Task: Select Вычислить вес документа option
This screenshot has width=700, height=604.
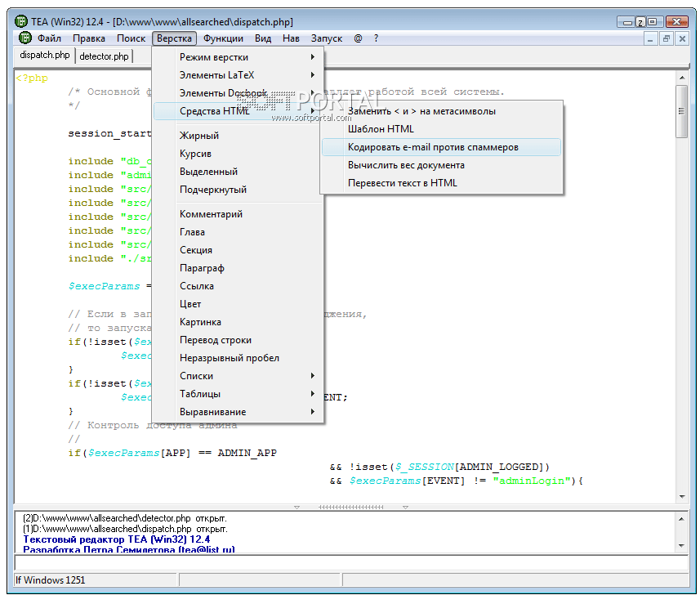Action: pyautogui.click(x=406, y=165)
